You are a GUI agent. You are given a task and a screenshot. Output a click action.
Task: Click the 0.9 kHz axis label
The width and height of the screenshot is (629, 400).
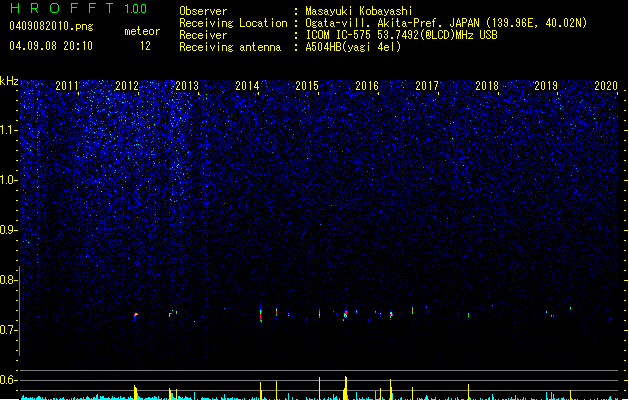[8, 230]
